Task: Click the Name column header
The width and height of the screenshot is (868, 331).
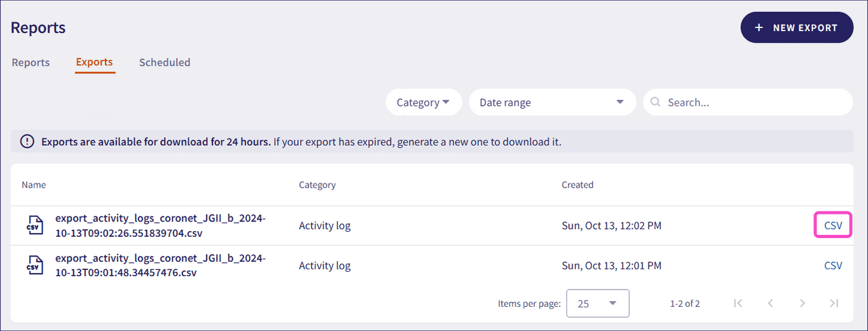Action: point(34,185)
